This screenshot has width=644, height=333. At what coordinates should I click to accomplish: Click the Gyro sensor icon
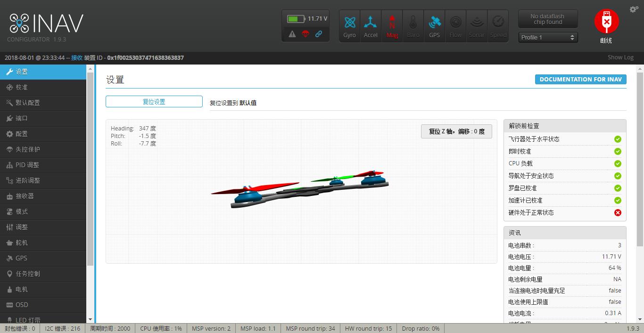pos(349,26)
